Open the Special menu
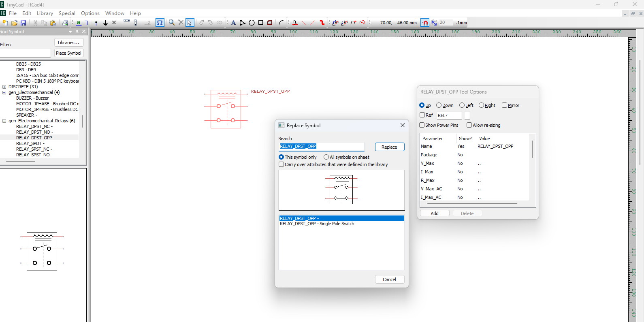The image size is (644, 322). (67, 13)
